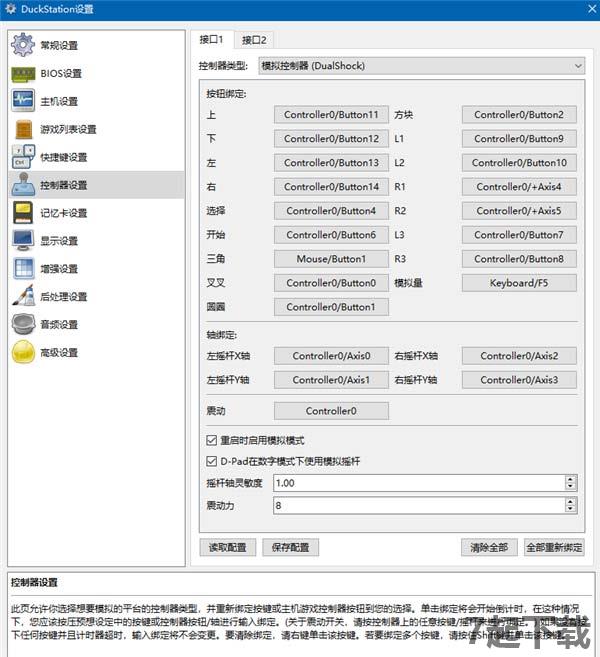Click the 读取配置 button
The height and width of the screenshot is (657, 600).
[228, 547]
